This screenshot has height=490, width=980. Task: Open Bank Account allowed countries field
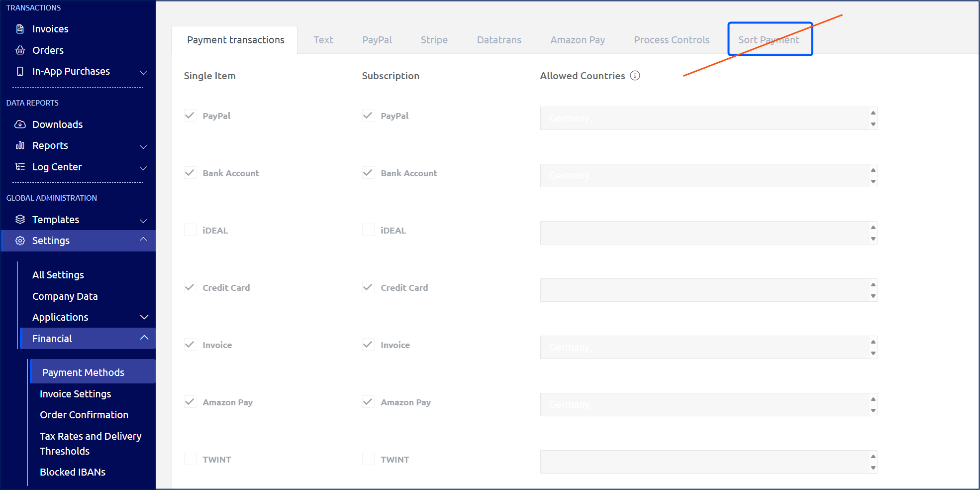[x=708, y=175]
